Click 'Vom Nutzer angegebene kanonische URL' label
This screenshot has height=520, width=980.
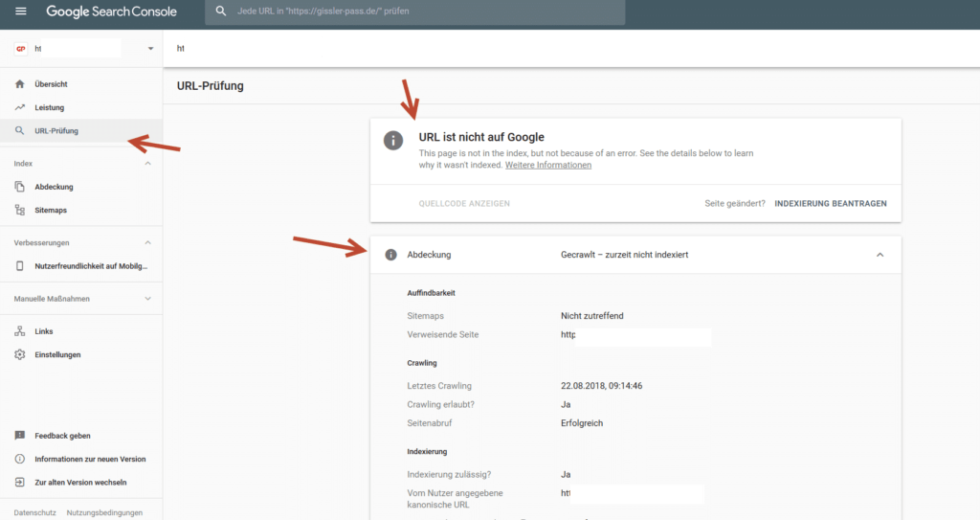coord(455,499)
